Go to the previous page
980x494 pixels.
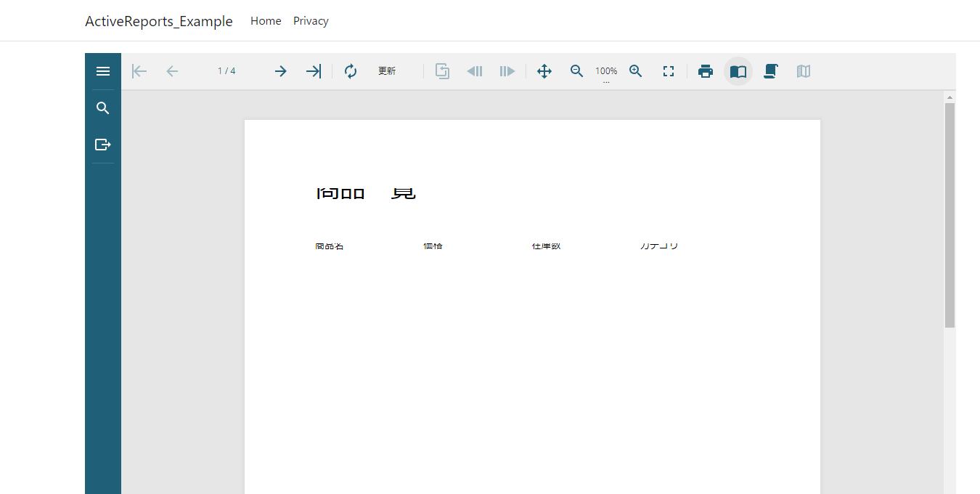[x=172, y=71]
